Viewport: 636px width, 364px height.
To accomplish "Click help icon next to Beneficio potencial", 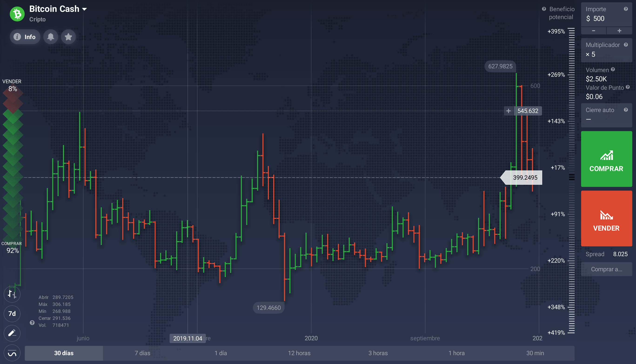I will point(544,9).
